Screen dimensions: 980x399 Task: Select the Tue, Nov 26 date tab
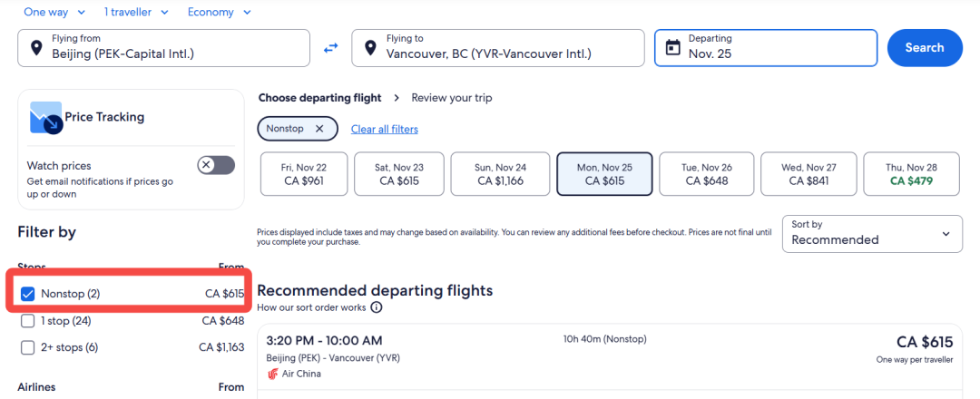706,173
